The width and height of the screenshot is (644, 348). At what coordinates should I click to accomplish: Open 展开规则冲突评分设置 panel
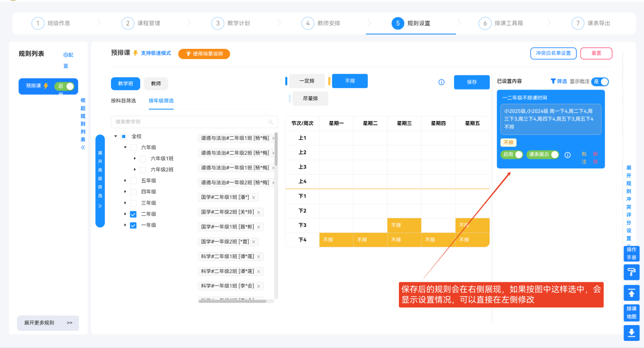(x=629, y=206)
